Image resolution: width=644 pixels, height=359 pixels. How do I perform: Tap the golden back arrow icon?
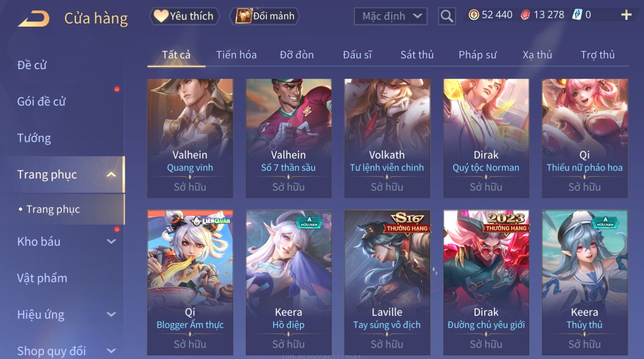tap(34, 18)
